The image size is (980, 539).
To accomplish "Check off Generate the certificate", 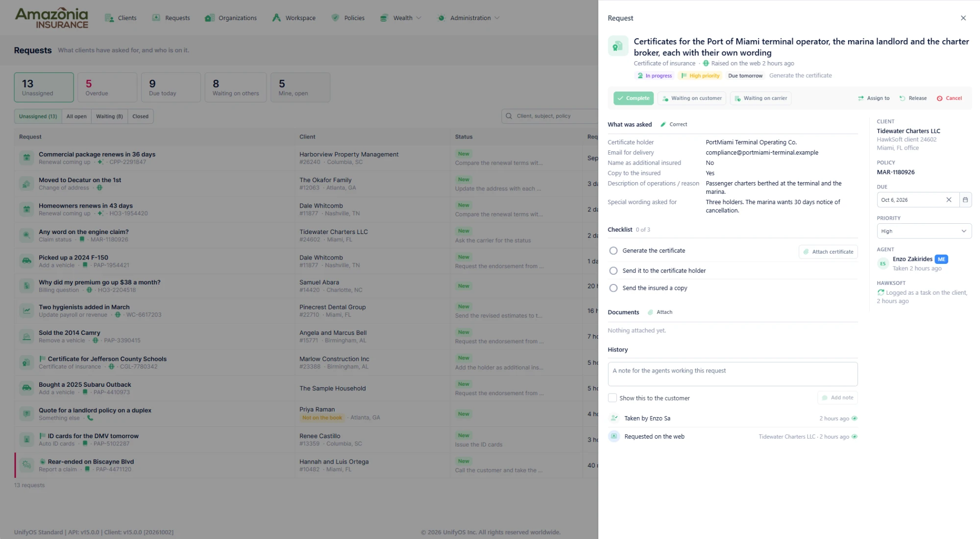I will pyautogui.click(x=613, y=251).
